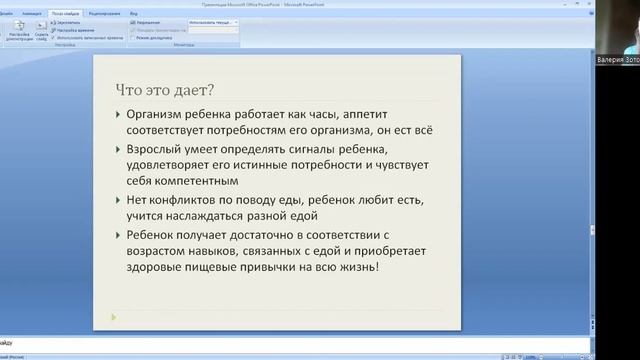640x360 pixels.
Task: Open the Настройка демонстрации slide show setup
Action: click(19, 31)
